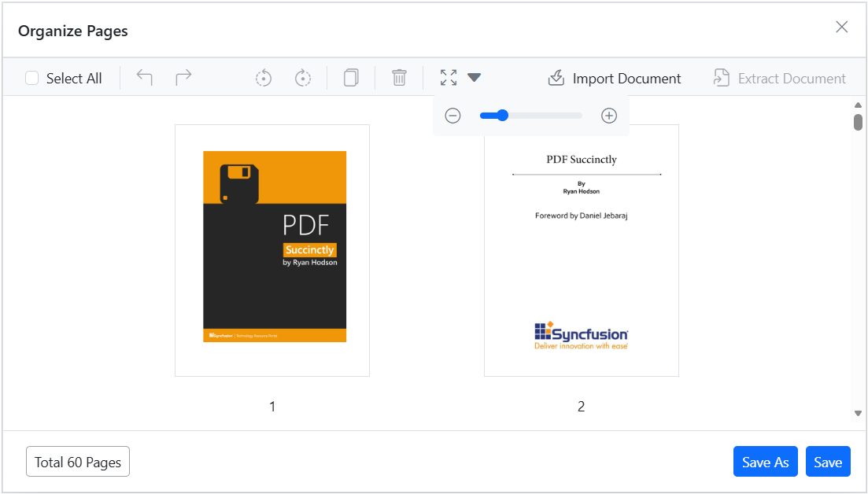Click the plus zoom-in button
The height and width of the screenshot is (494, 868).
tap(609, 116)
